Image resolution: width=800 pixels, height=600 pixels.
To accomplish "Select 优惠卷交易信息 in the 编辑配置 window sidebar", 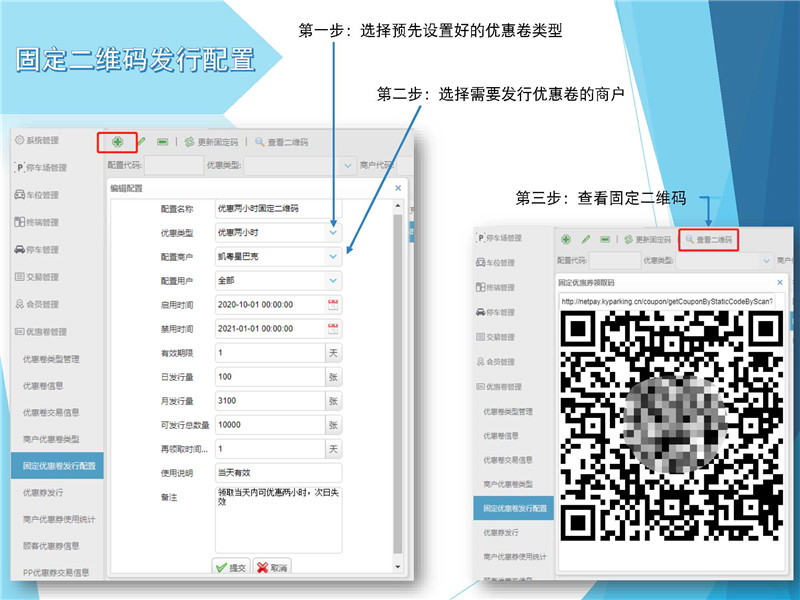I will (x=51, y=412).
